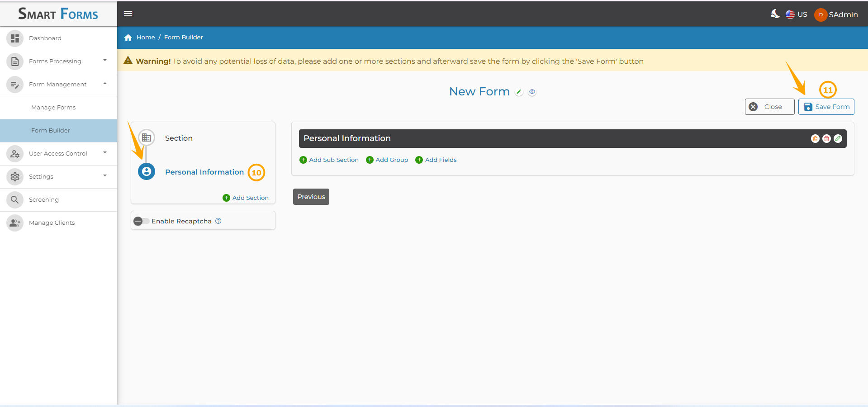Click the User Access Control icon
This screenshot has width=868, height=407.
click(x=15, y=154)
